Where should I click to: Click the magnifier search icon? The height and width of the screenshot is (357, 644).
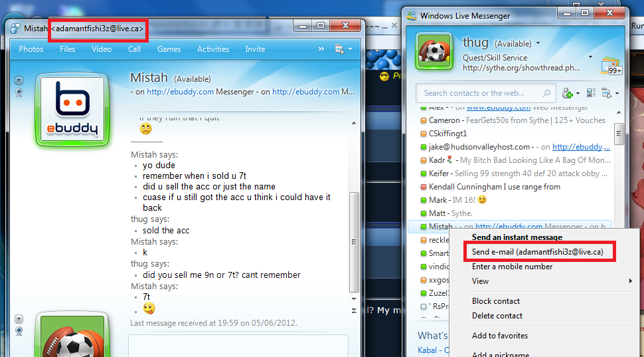tap(546, 93)
